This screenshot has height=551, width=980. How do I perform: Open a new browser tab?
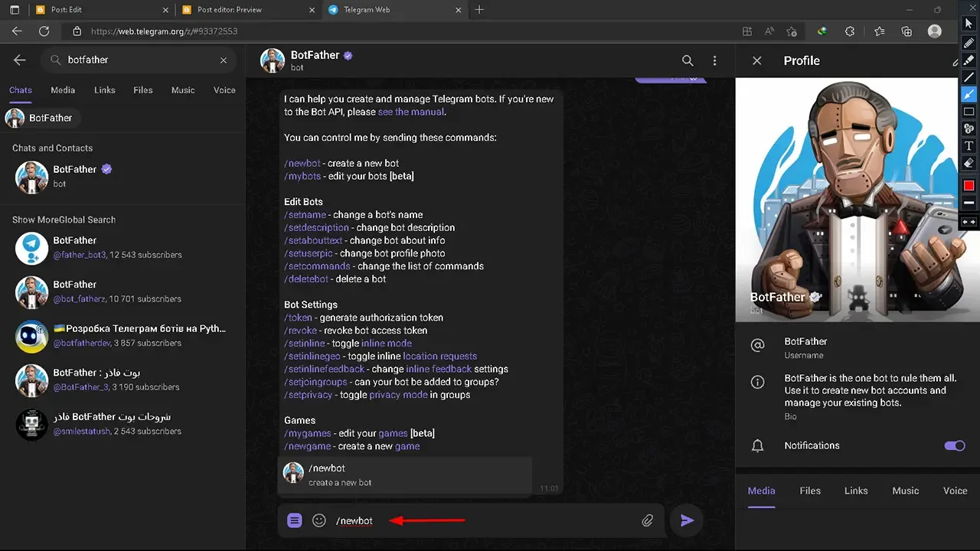[479, 10]
